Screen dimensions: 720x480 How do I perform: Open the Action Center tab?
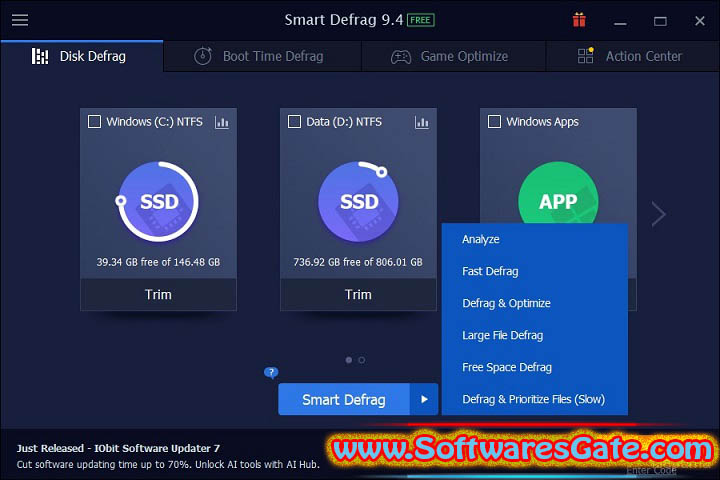[633, 56]
